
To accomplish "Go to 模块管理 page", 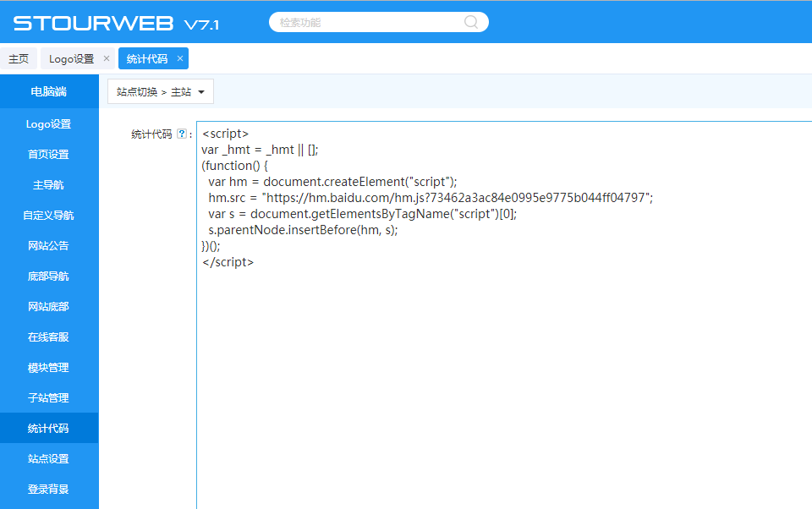I will [49, 368].
